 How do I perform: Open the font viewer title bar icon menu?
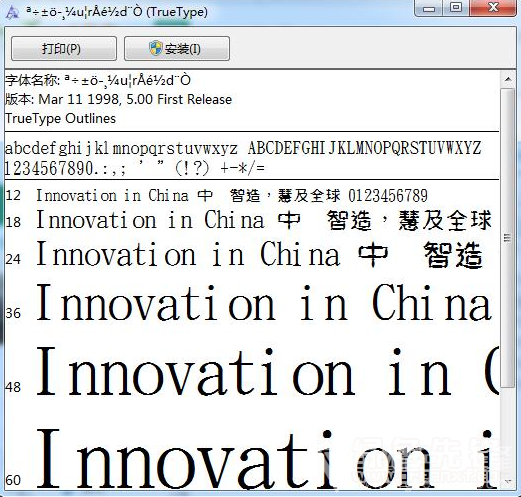(x=12, y=12)
